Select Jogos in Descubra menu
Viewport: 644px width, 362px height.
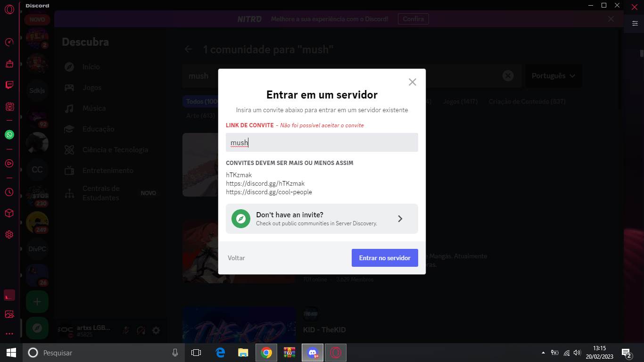(110, 88)
